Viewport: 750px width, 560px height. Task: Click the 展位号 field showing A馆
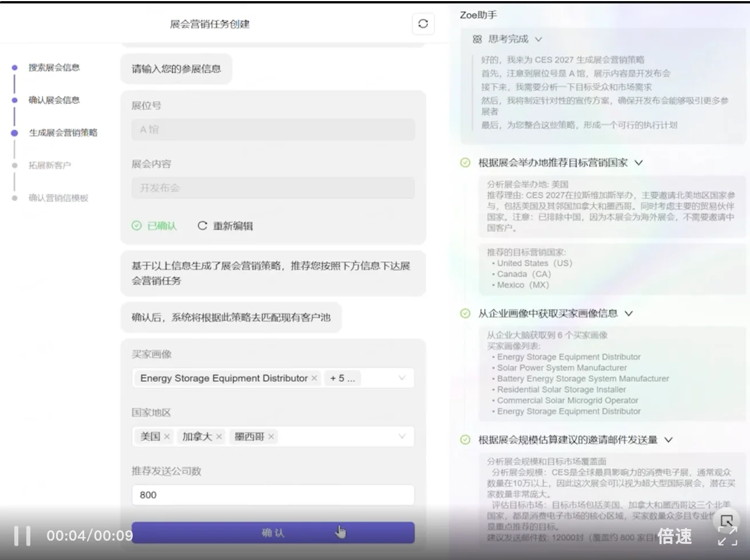(x=273, y=129)
